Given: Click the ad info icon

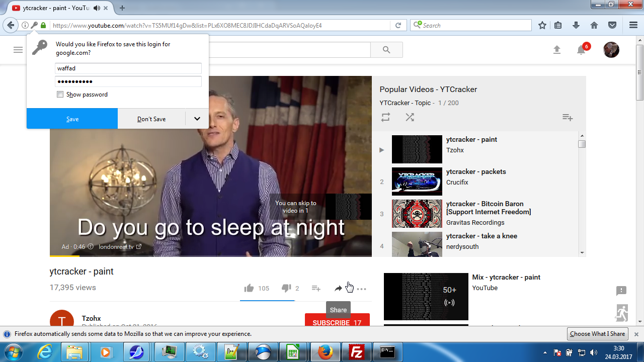Looking at the screenshot, I should pos(91,247).
